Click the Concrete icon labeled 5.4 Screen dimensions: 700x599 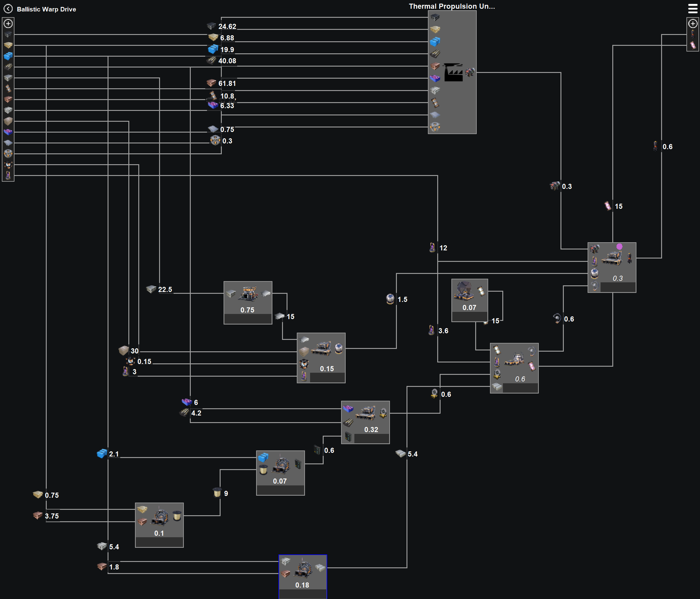[x=102, y=546]
